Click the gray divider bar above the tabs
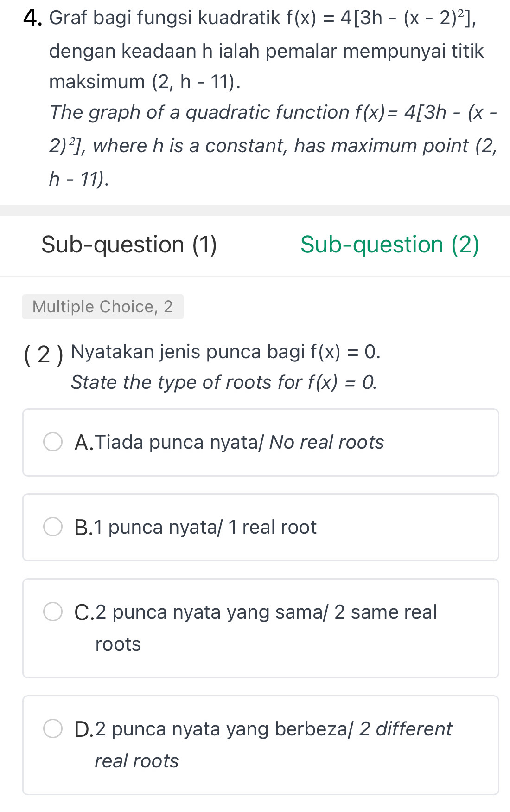The height and width of the screenshot is (812, 510). tap(255, 211)
